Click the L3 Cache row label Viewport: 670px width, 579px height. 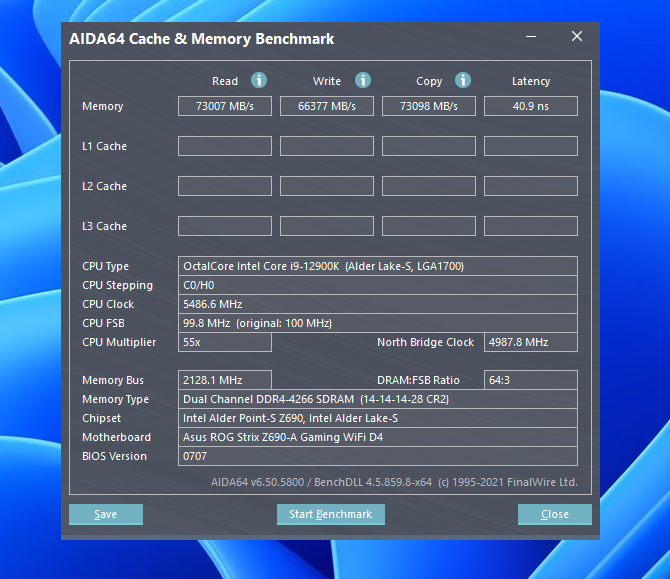(104, 226)
